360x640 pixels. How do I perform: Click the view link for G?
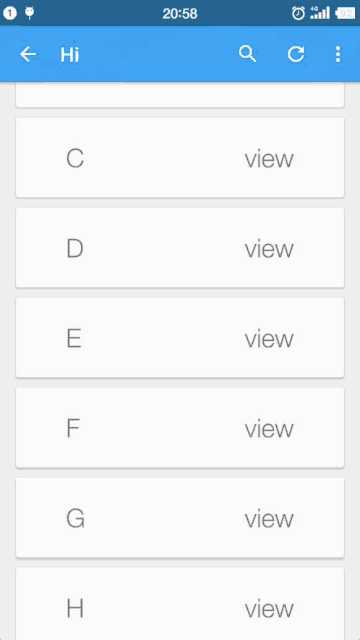tap(269, 518)
